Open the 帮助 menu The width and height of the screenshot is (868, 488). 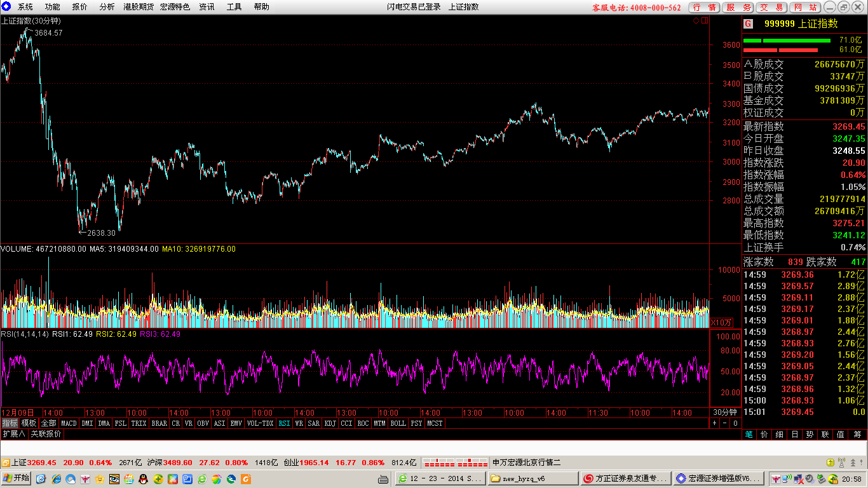(261, 7)
